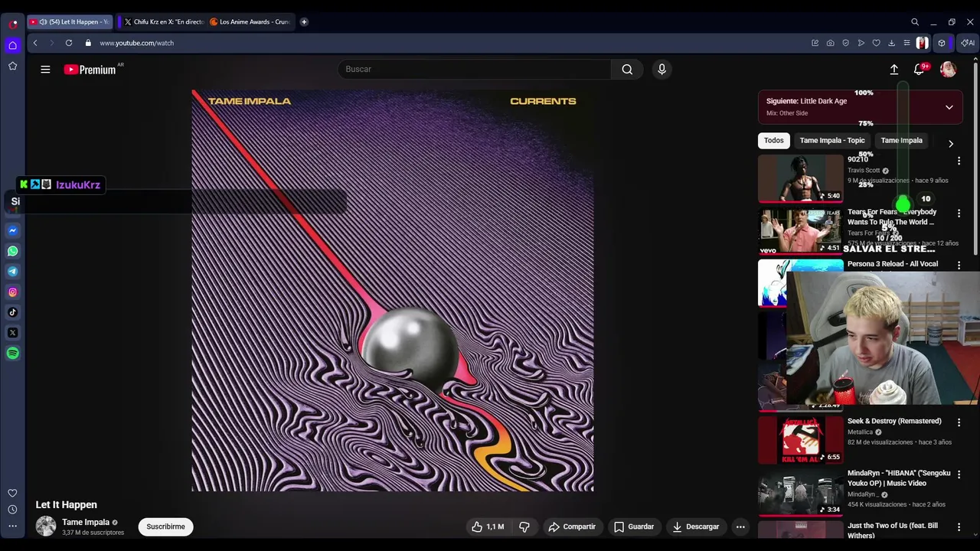Open the GX Corner home icon in sidebar

[x=12, y=46]
